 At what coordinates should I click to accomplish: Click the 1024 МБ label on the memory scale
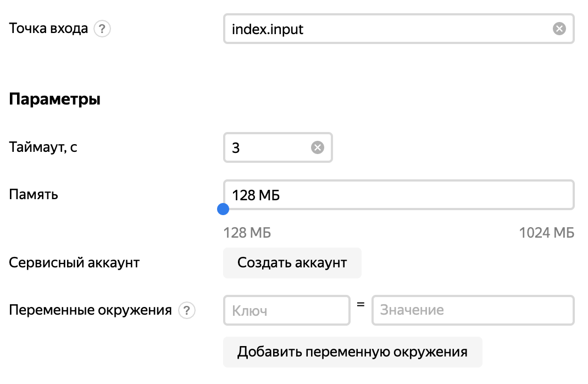(547, 233)
